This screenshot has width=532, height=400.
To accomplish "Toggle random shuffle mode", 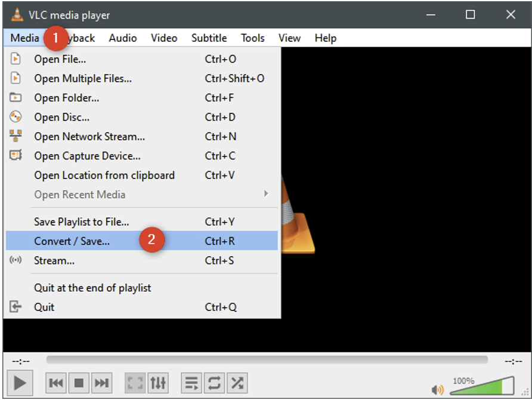I will pyautogui.click(x=237, y=383).
